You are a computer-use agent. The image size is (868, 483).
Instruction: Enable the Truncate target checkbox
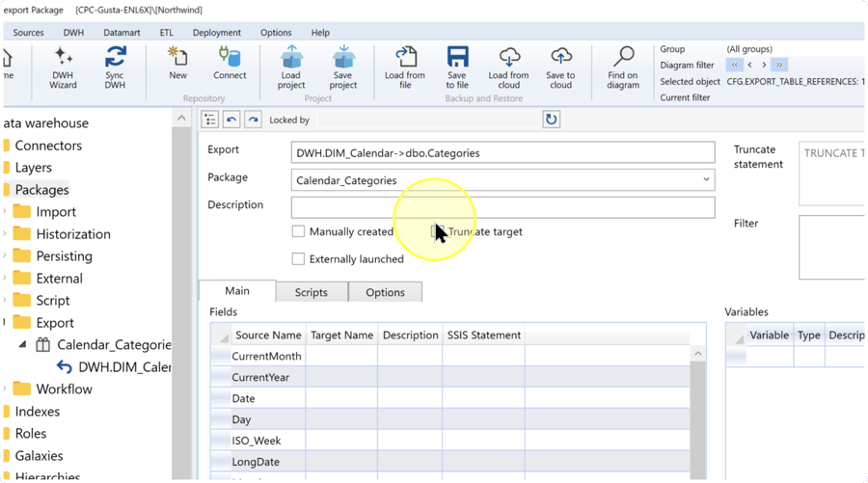pyautogui.click(x=437, y=231)
